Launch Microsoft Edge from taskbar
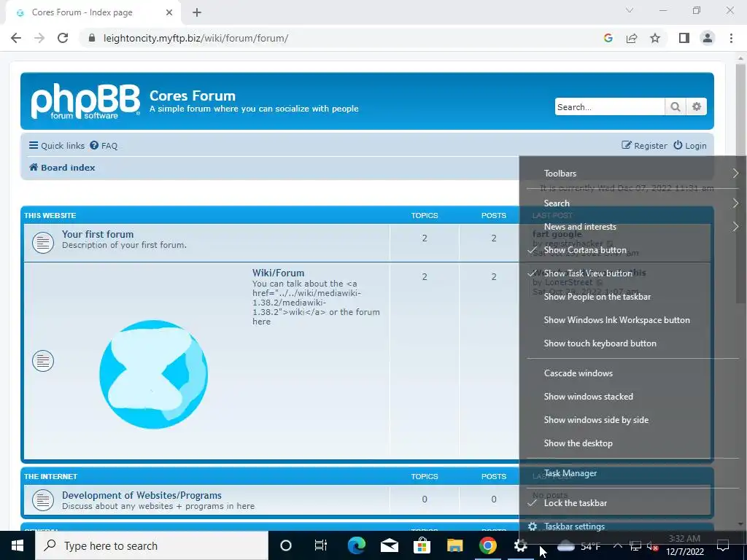This screenshot has height=560, width=747. point(356,545)
